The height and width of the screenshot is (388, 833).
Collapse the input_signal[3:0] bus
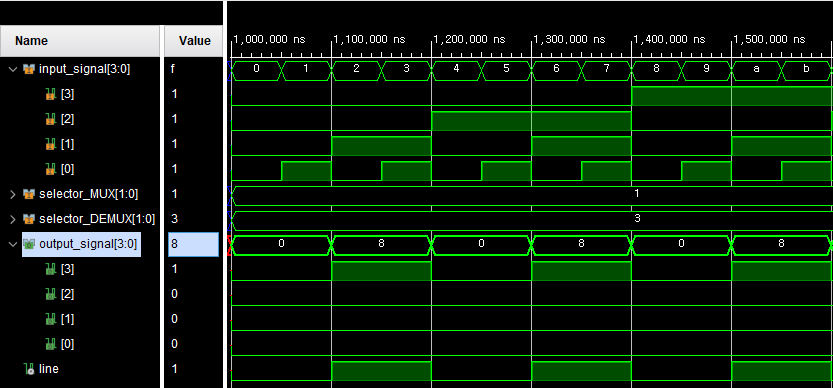tap(14, 69)
